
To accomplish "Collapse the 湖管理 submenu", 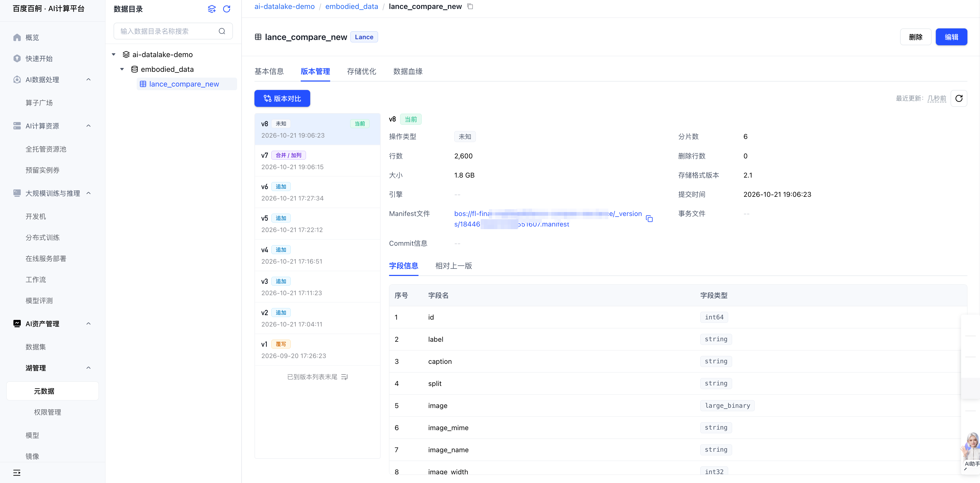I will pyautogui.click(x=89, y=368).
